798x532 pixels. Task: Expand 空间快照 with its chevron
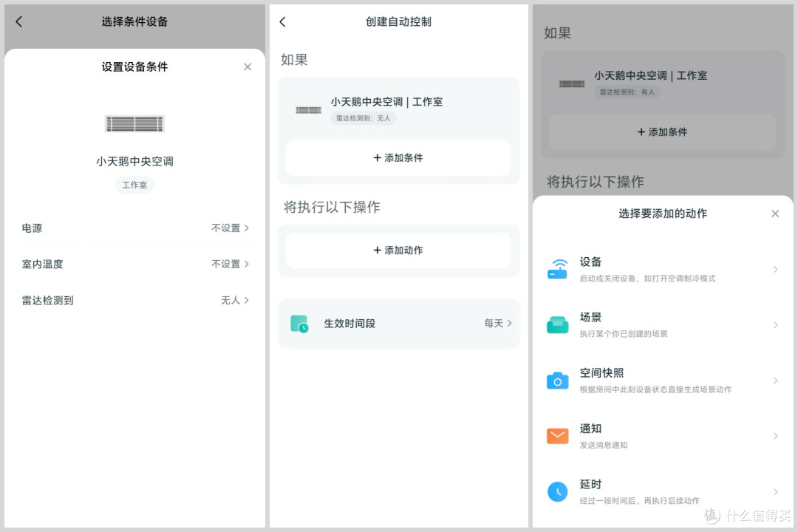(x=776, y=381)
